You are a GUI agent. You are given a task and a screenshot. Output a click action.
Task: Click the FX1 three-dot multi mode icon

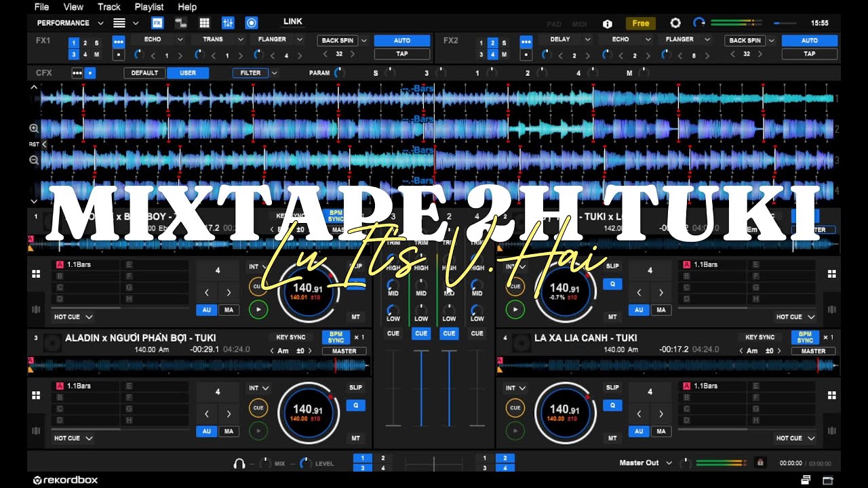point(118,41)
